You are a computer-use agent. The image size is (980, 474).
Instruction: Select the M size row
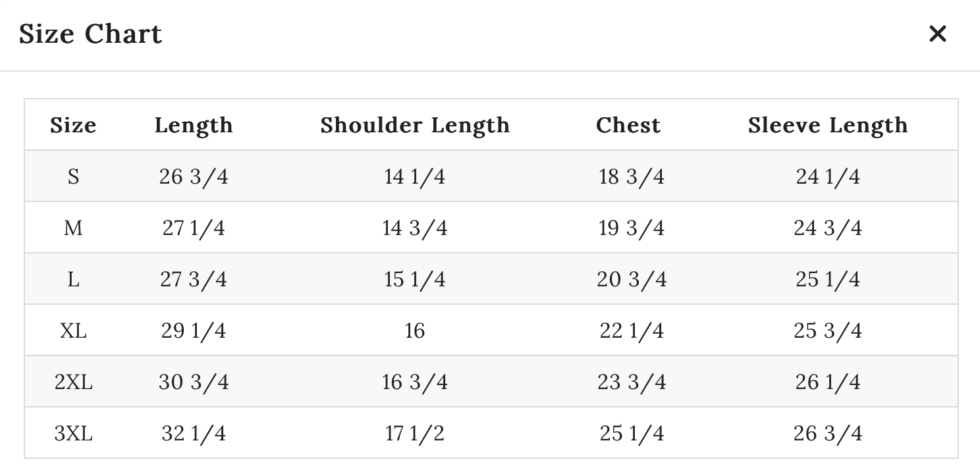[73, 228]
